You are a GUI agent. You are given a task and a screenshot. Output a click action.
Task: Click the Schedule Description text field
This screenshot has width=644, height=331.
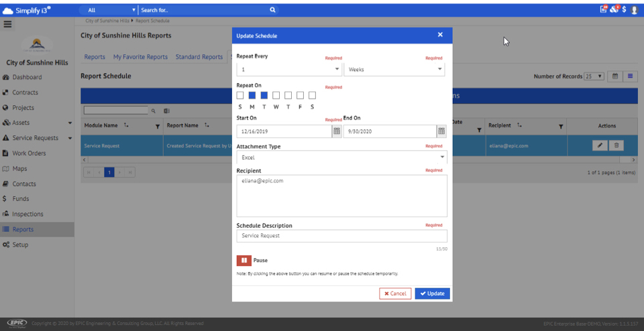click(341, 236)
